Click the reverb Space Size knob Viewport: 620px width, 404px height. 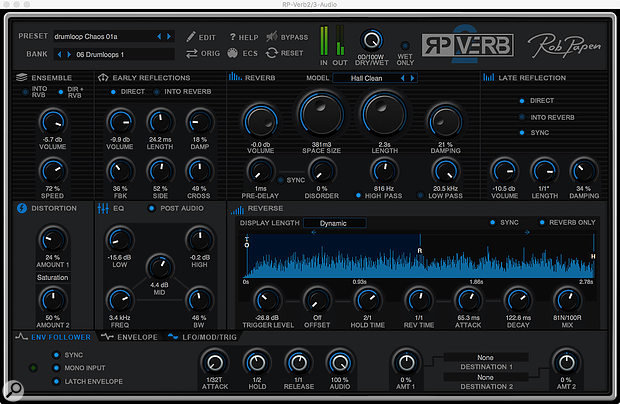321,114
